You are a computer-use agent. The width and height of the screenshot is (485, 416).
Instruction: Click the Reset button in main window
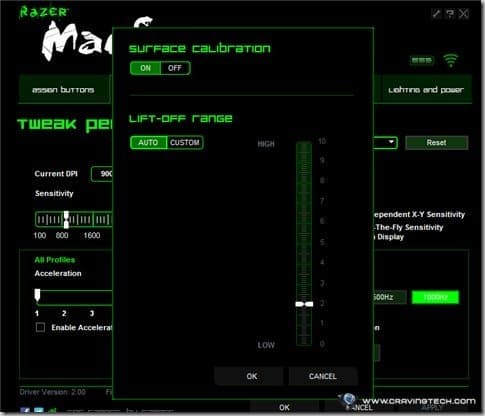(436, 143)
